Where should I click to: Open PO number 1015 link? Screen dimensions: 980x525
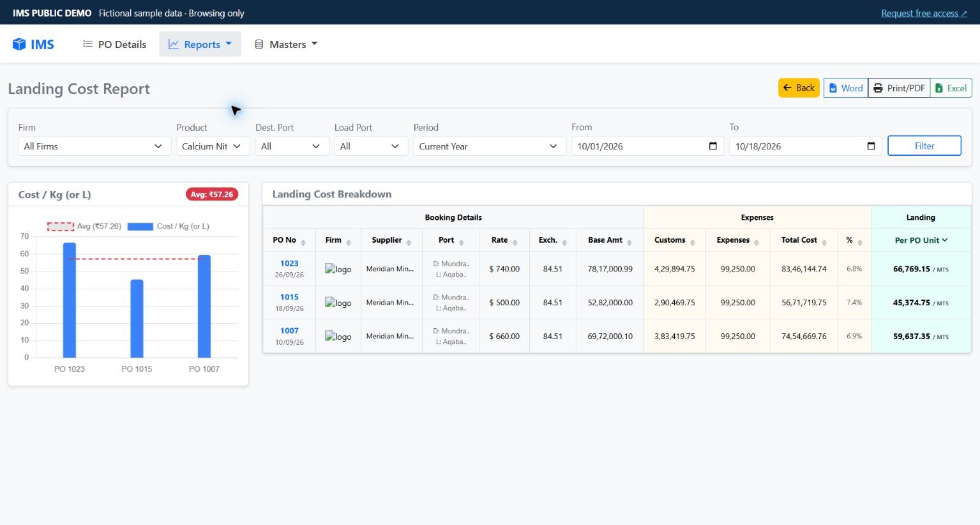[289, 297]
